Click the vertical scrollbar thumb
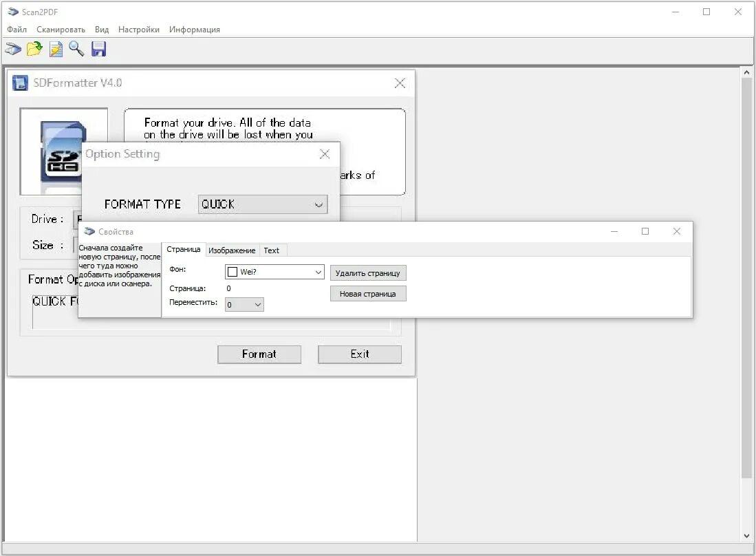The width and height of the screenshot is (756, 556). pos(747,278)
